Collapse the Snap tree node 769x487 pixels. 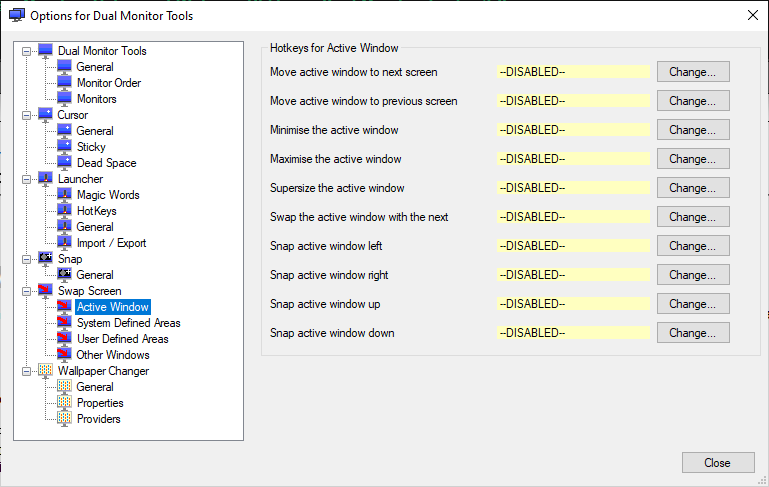click(26, 259)
